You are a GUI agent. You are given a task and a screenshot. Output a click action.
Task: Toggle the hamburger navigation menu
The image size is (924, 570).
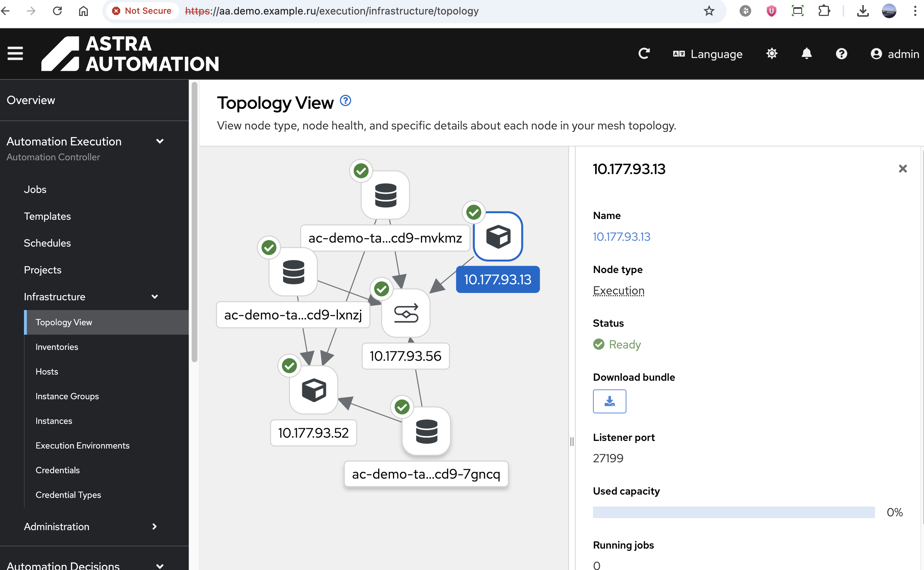pyautogui.click(x=15, y=54)
